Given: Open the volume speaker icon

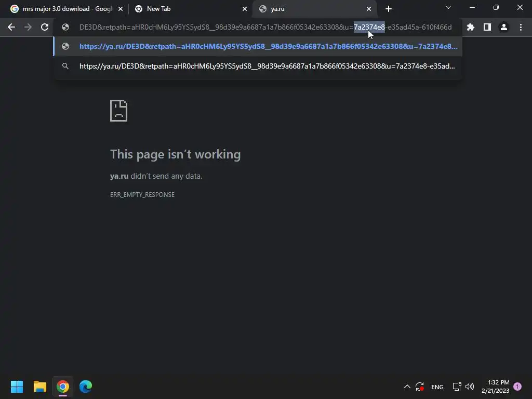Looking at the screenshot, I should (470, 387).
